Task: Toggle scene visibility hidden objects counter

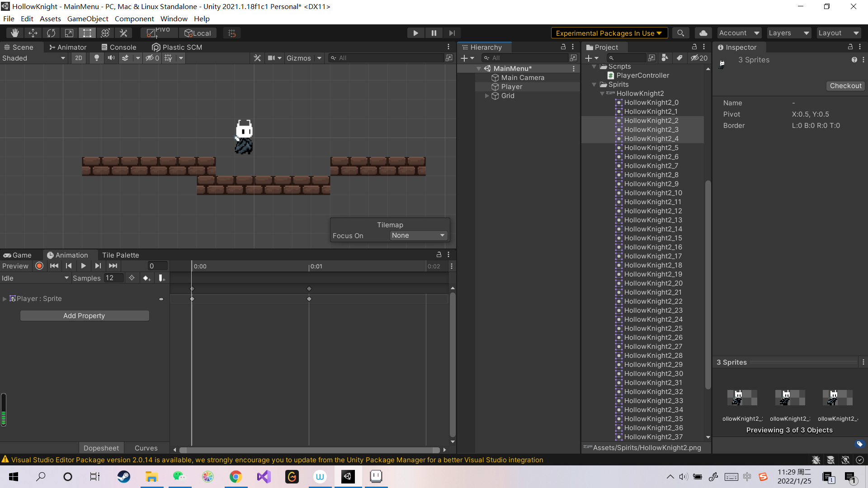Action: click(152, 58)
